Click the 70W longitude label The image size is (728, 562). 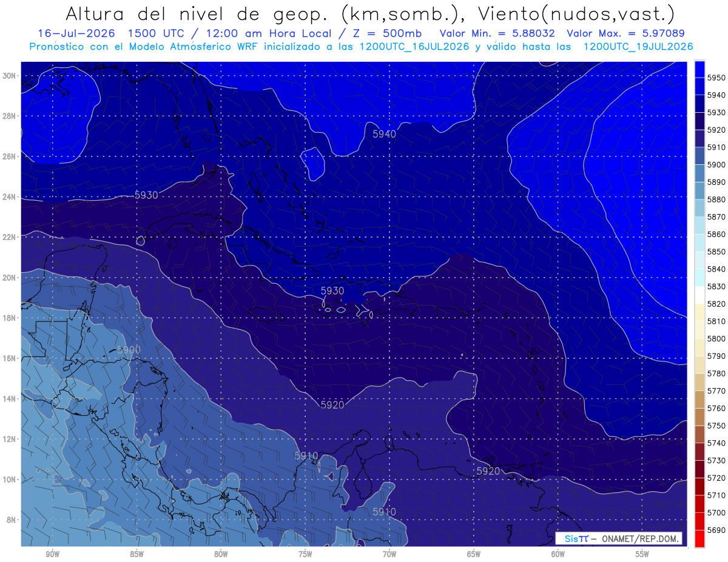pyautogui.click(x=389, y=554)
